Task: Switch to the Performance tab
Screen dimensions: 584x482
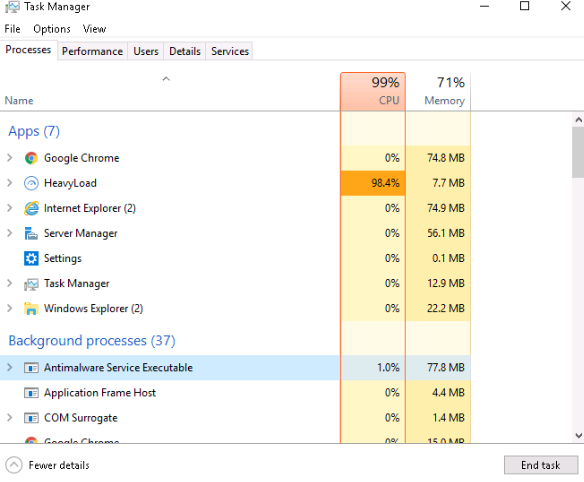Action: [x=92, y=51]
